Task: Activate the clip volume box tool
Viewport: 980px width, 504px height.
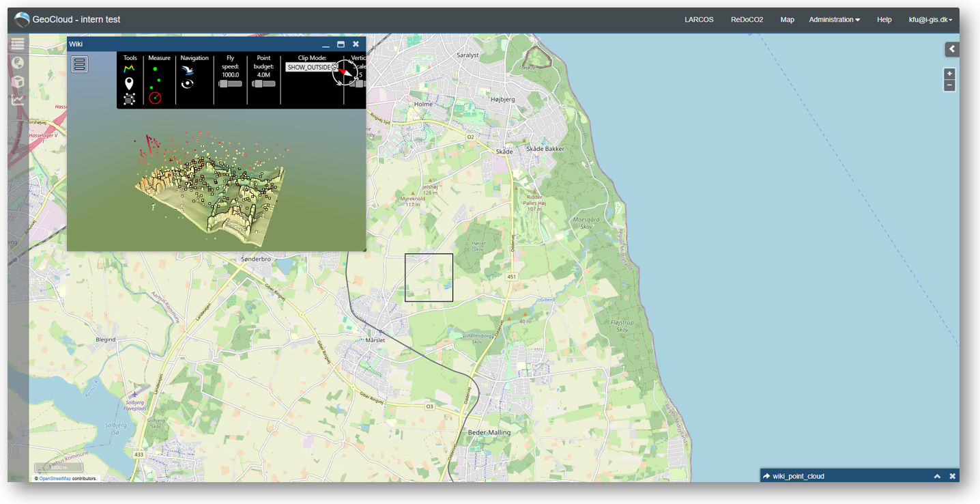Action: [129, 99]
